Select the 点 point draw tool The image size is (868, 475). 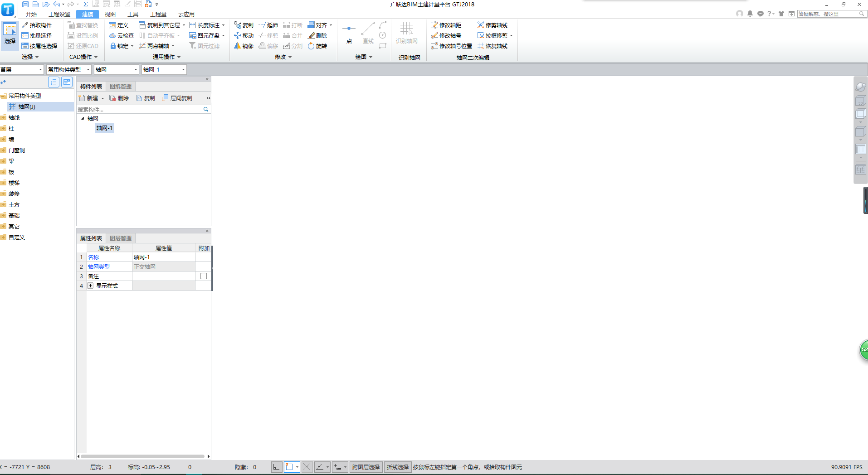349,33
